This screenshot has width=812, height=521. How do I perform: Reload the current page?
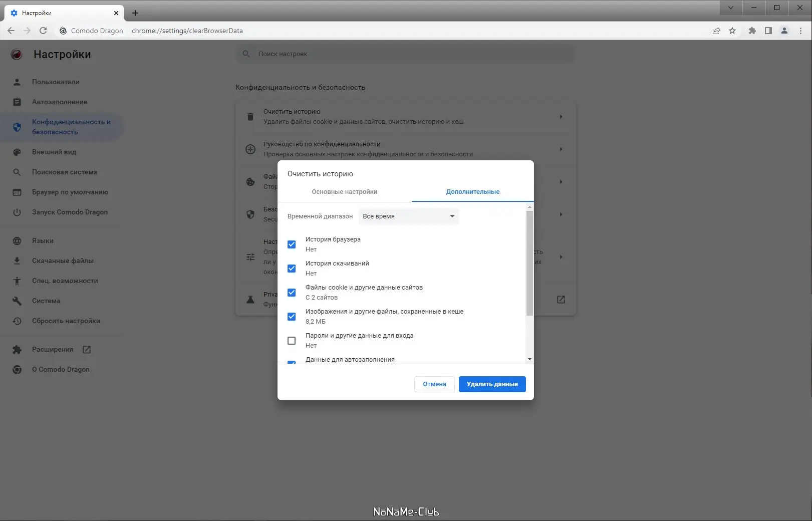click(43, 31)
